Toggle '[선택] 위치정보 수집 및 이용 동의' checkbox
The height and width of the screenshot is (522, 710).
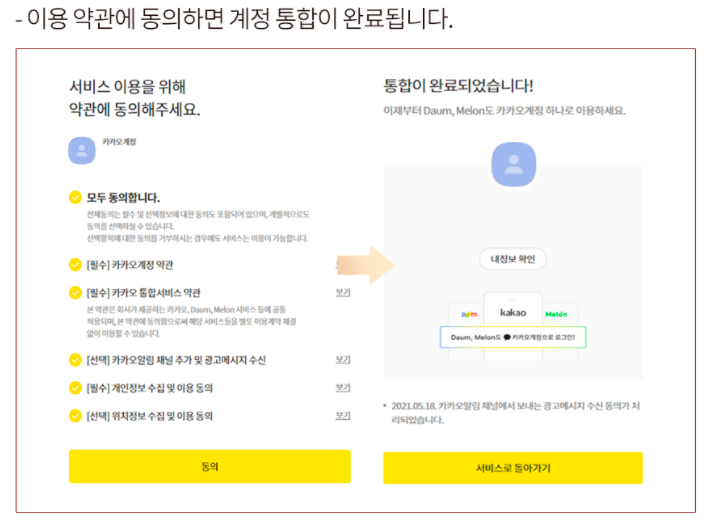(x=75, y=416)
